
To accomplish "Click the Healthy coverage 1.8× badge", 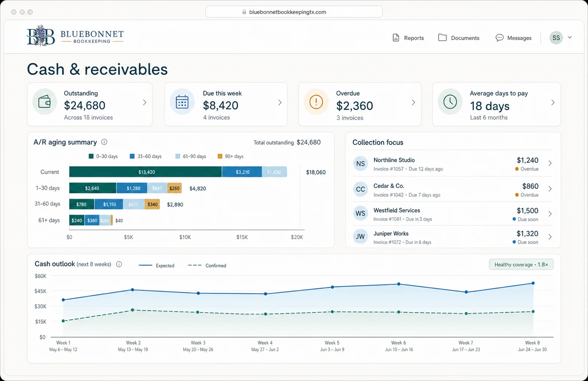I will coord(521,264).
